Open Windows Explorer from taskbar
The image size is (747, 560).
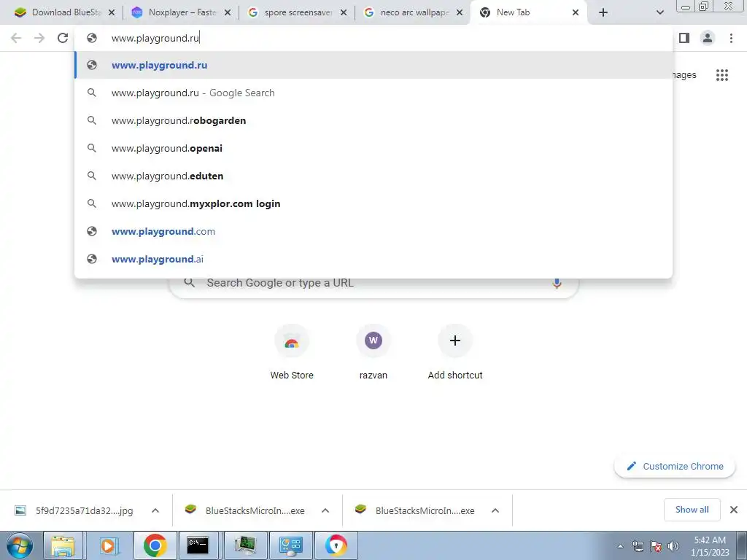(x=63, y=545)
